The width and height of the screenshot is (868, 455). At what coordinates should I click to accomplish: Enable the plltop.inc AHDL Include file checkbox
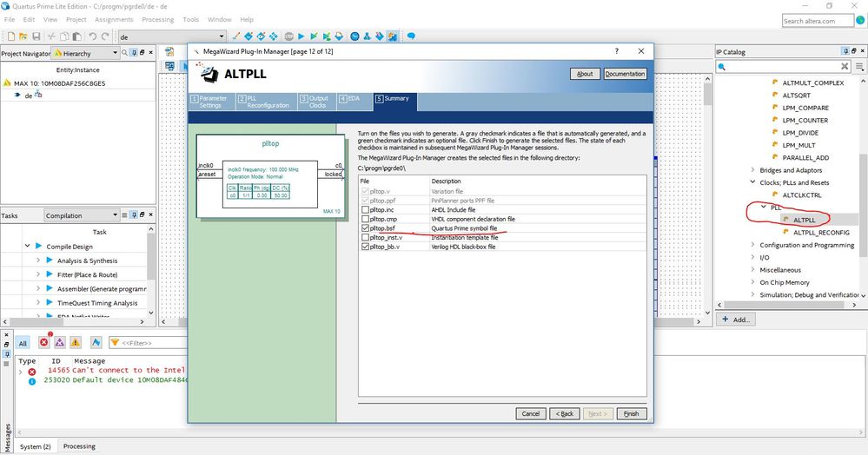point(365,210)
